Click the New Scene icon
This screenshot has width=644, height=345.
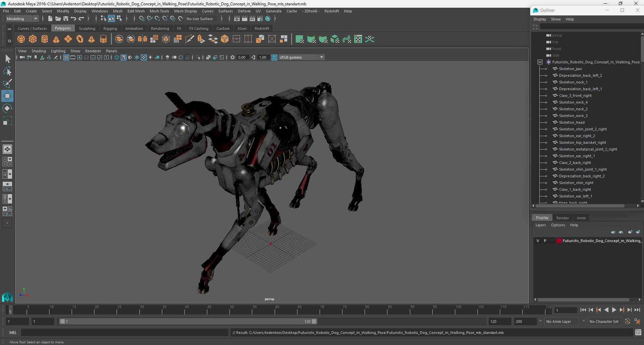50,19
